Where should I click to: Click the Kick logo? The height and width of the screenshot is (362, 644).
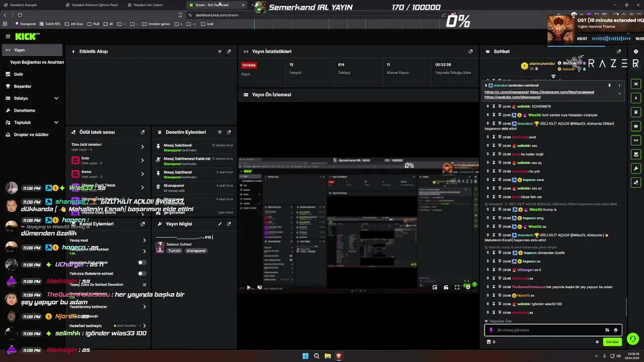[x=26, y=36]
